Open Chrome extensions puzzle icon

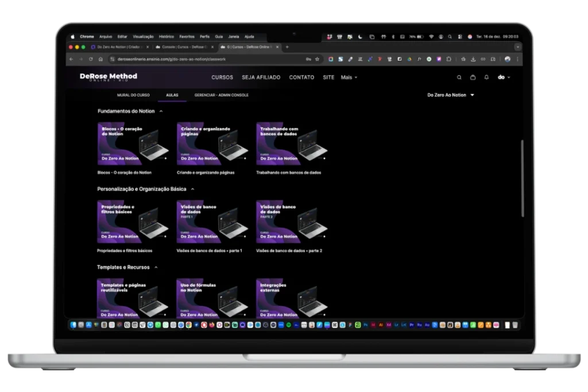tap(449, 59)
